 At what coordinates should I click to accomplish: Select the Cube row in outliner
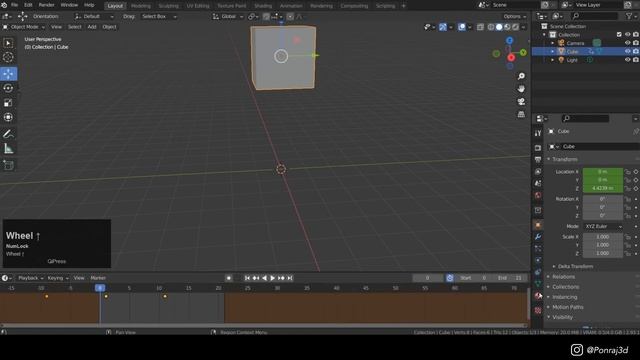click(x=586, y=51)
